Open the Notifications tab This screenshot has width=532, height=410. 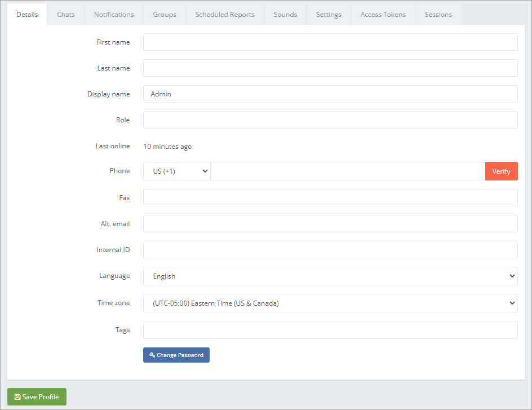point(114,15)
